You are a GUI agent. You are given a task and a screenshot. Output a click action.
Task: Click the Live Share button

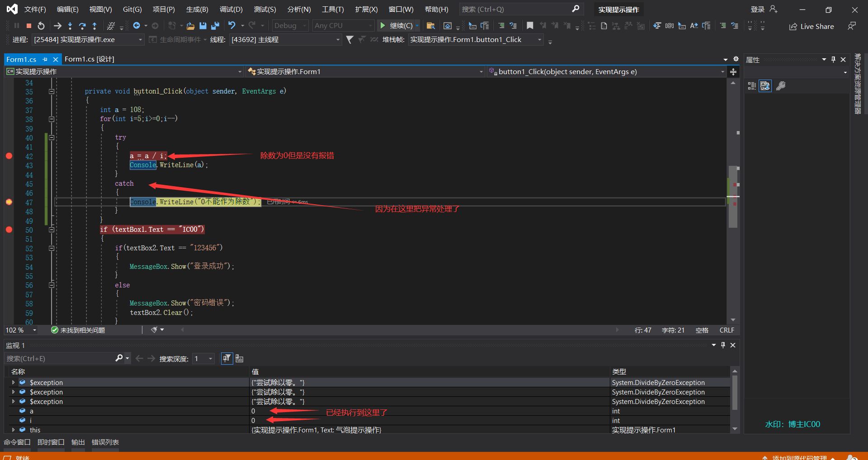point(811,26)
